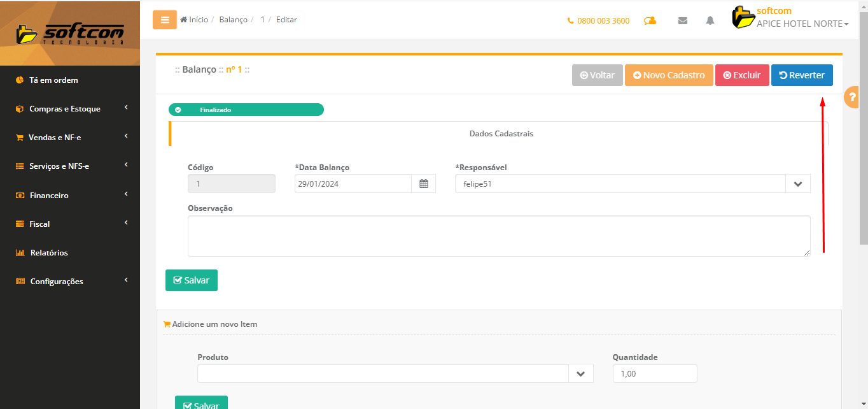
Task: Open the notifications bell icon
Action: [710, 20]
